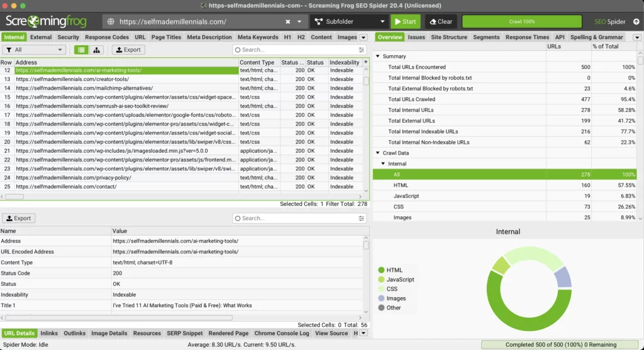The width and height of the screenshot is (644, 350).
Task: Open search filter settings in top table
Action: 362,50
